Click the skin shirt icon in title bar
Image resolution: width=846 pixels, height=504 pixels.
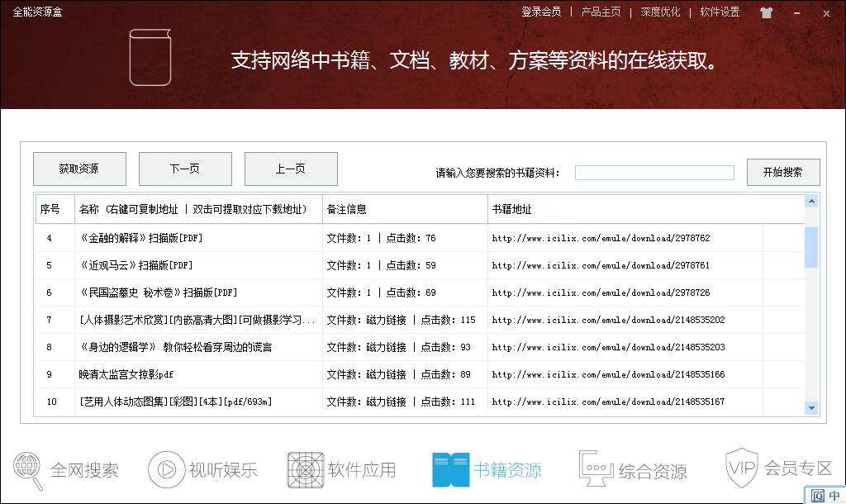tap(766, 12)
